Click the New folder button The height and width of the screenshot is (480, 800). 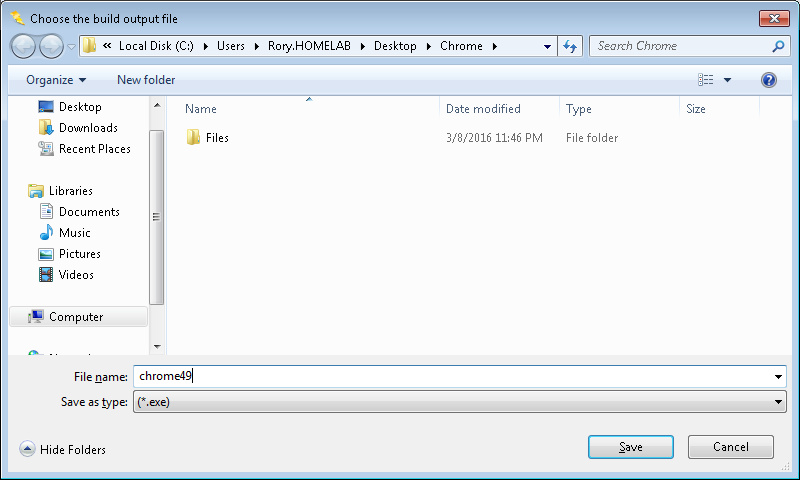(146, 80)
